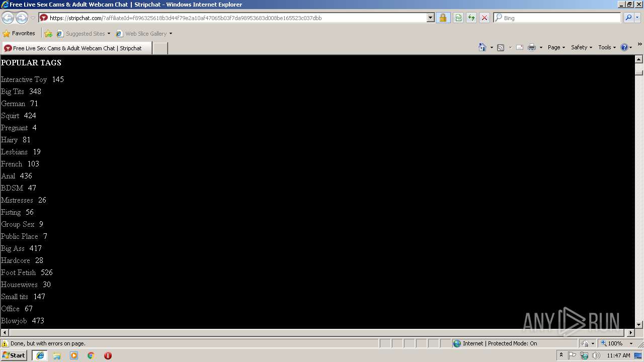The image size is (644, 362).
Task: Open the network tray icon
Action: (584, 355)
